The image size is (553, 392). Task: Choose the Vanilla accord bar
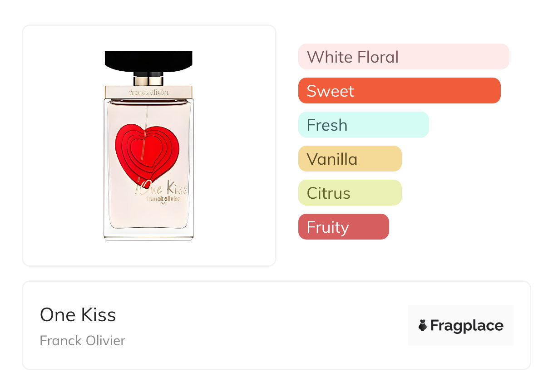coord(350,159)
